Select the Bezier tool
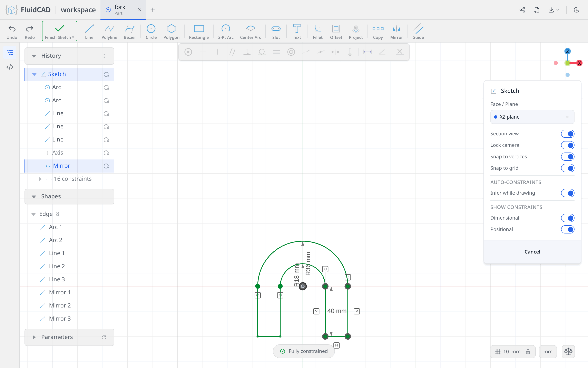 point(130,31)
